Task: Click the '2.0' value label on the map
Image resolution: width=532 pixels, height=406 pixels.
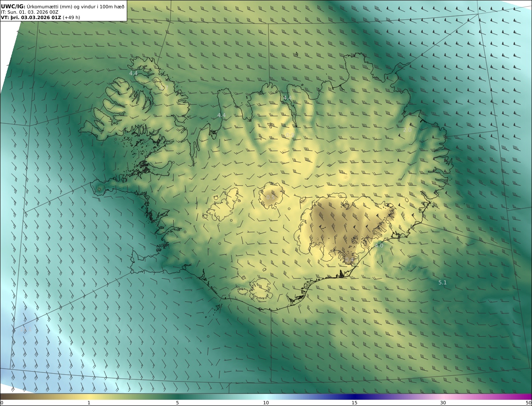Action: click(x=407, y=130)
